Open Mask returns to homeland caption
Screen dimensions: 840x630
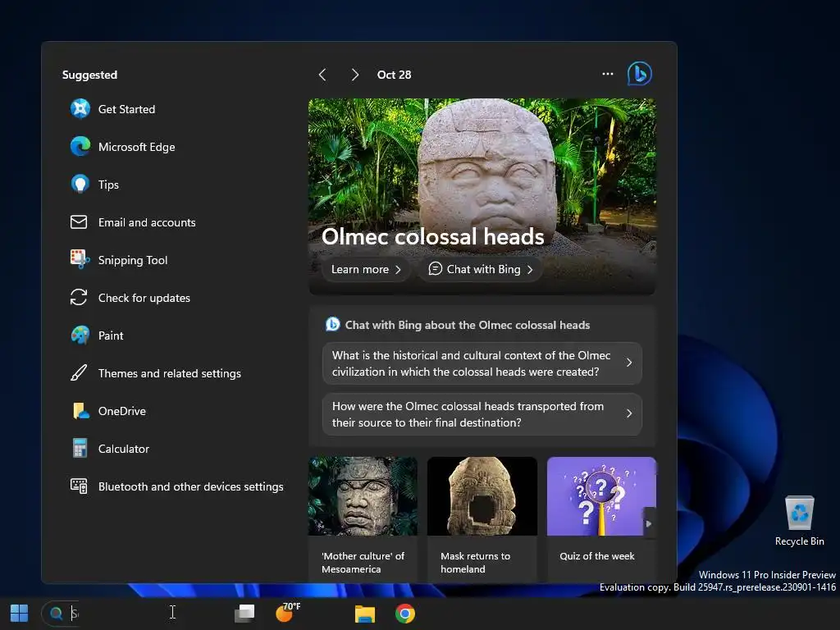(476, 563)
